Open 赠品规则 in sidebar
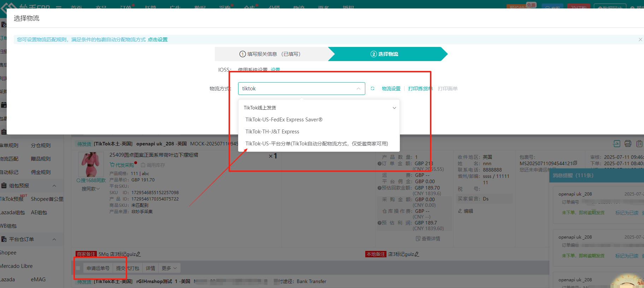 click(41, 159)
